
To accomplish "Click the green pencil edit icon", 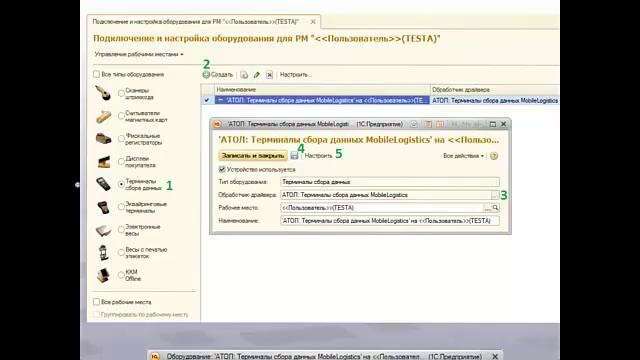I will [257, 75].
